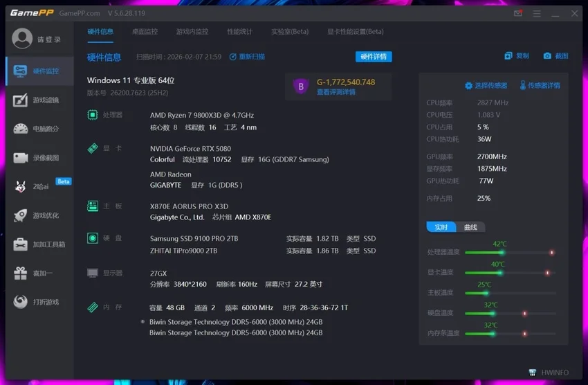This screenshot has height=385, width=588.
Task: Click ZHITAI TiPro9000 2TB entry
Action: [183, 251]
